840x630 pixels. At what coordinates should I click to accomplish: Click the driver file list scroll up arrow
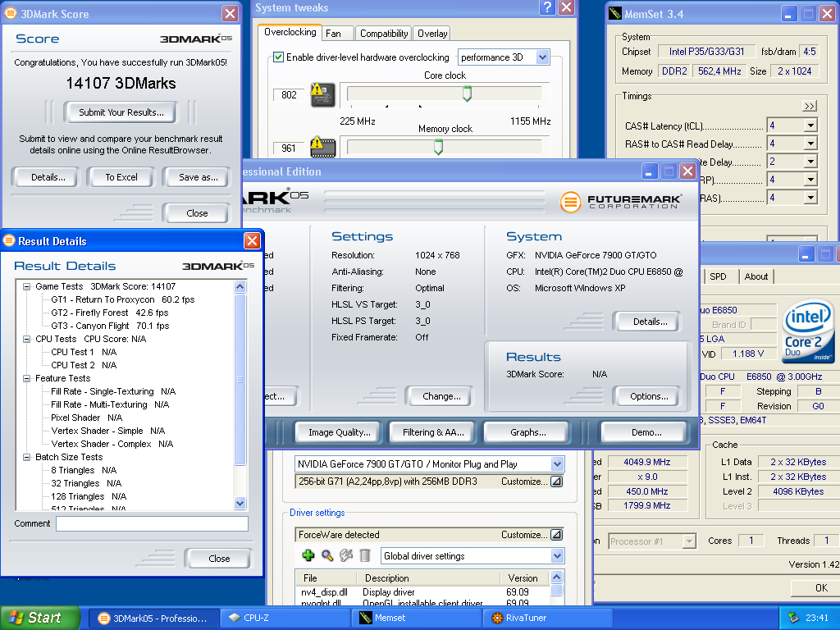pyautogui.click(x=557, y=577)
